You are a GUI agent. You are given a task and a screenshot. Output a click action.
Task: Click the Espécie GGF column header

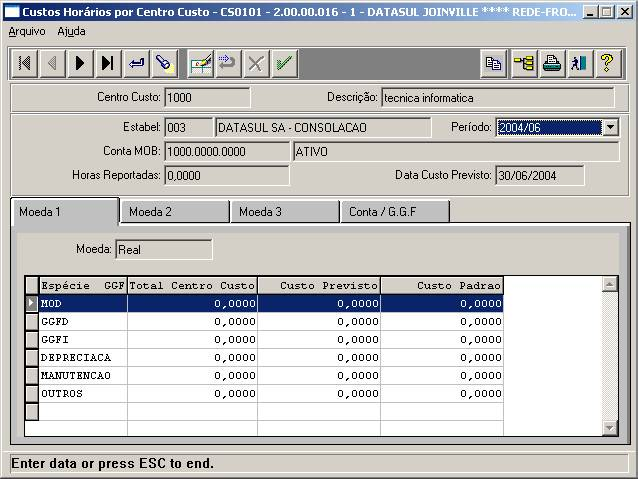(83, 285)
